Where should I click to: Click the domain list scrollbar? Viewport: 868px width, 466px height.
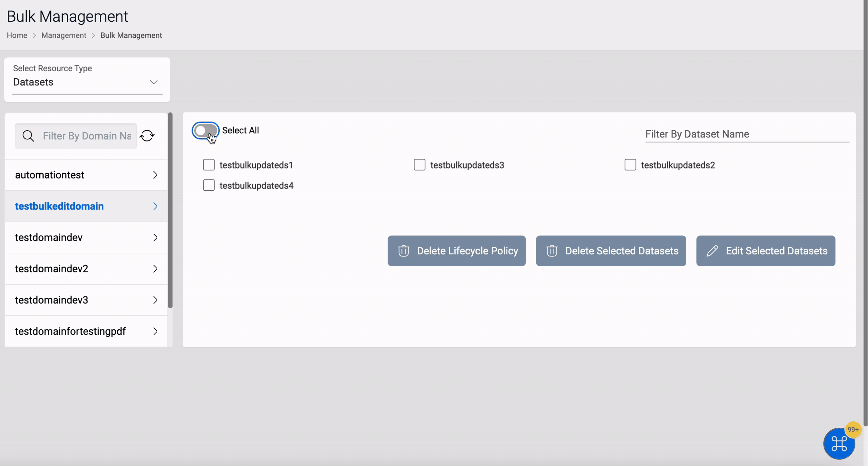[x=170, y=210]
